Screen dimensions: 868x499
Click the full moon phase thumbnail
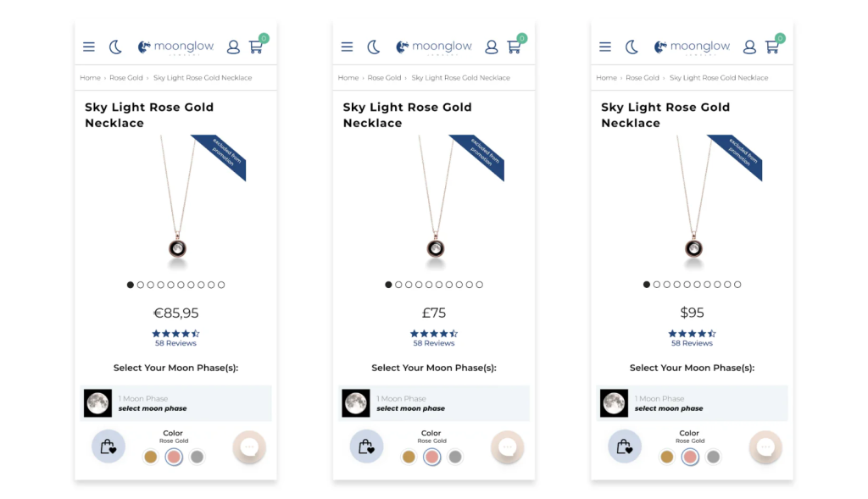click(x=97, y=402)
